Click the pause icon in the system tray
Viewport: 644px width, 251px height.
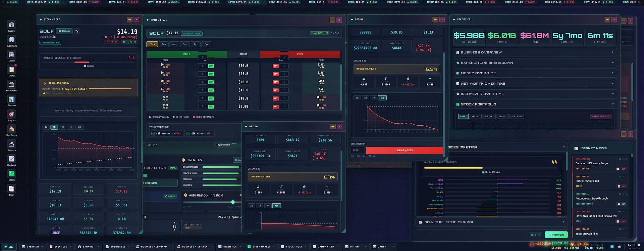coord(612,247)
